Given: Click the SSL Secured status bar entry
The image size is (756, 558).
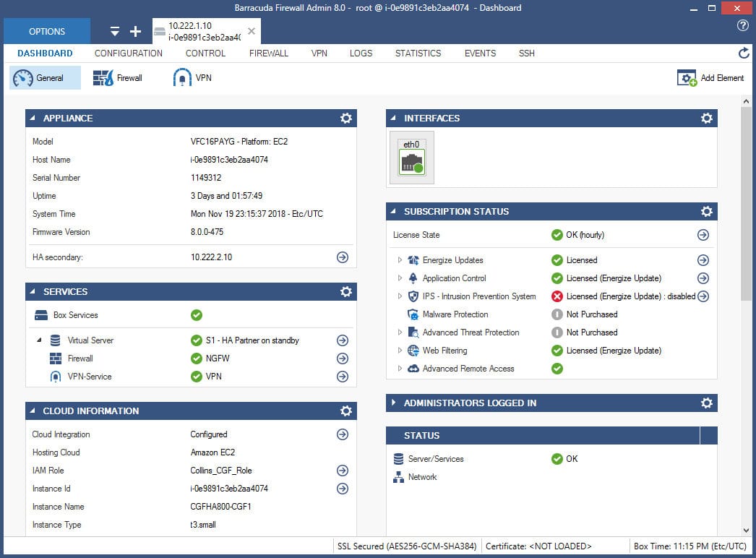Looking at the screenshot, I should [407, 546].
